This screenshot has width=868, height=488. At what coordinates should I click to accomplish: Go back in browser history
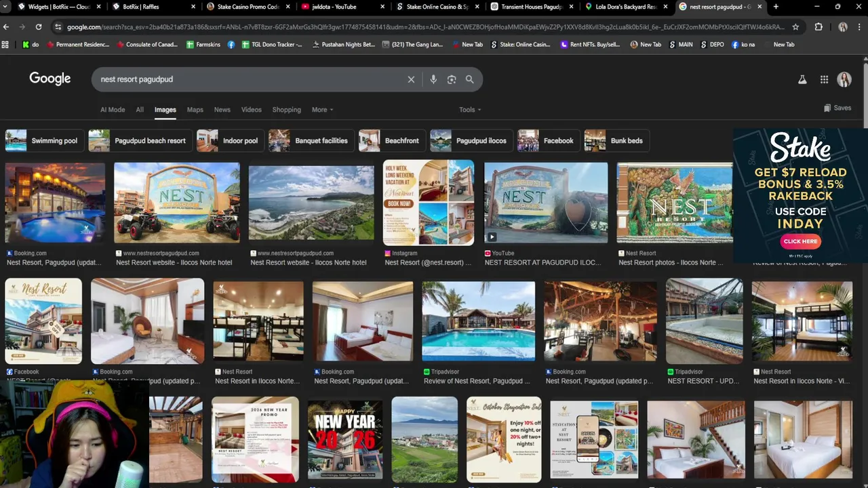(x=6, y=27)
